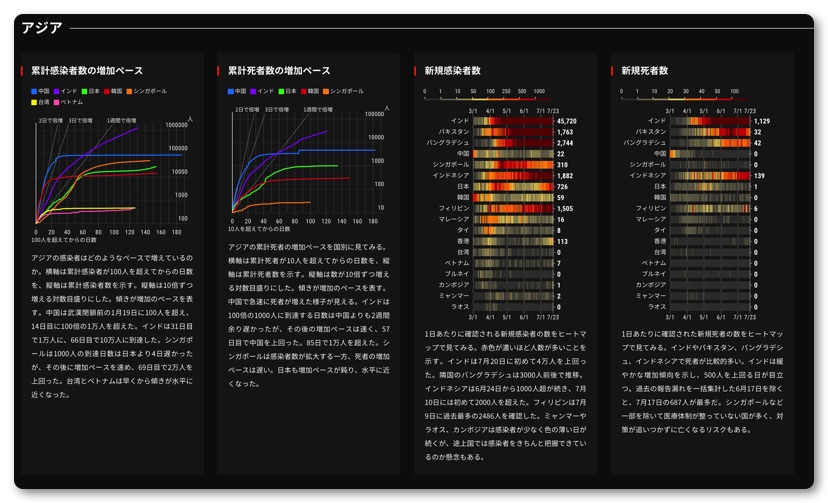Click the 累計死者数の増加ペース panel heading

click(279, 71)
